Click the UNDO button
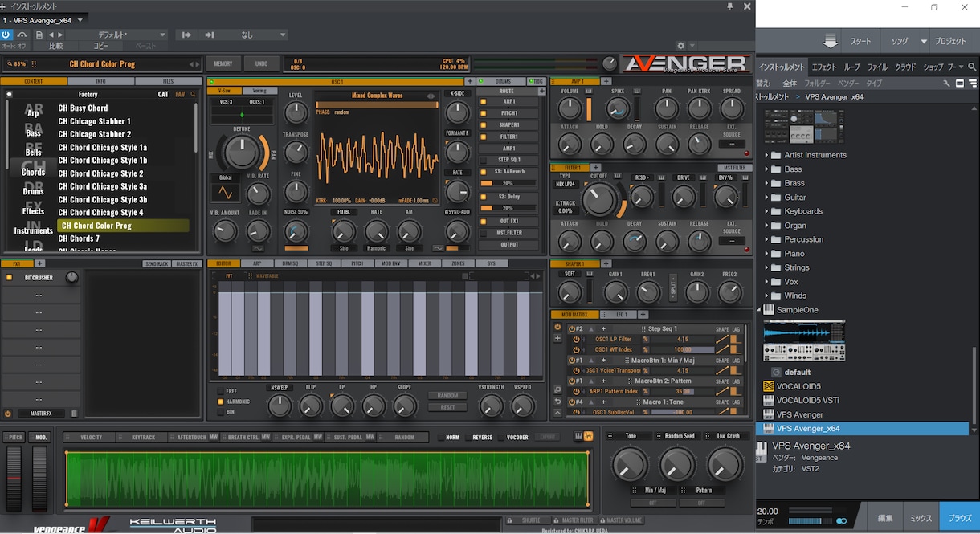 [261, 63]
